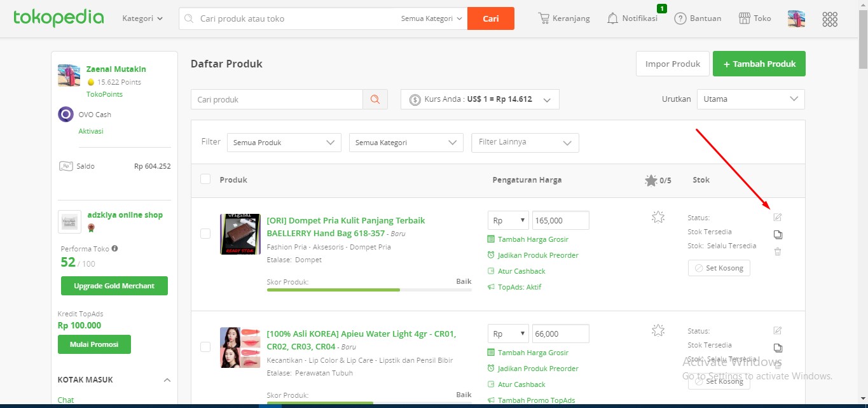Open the edit icon for the Dompet product
Viewport: 868px width, 408px height.
point(777,217)
